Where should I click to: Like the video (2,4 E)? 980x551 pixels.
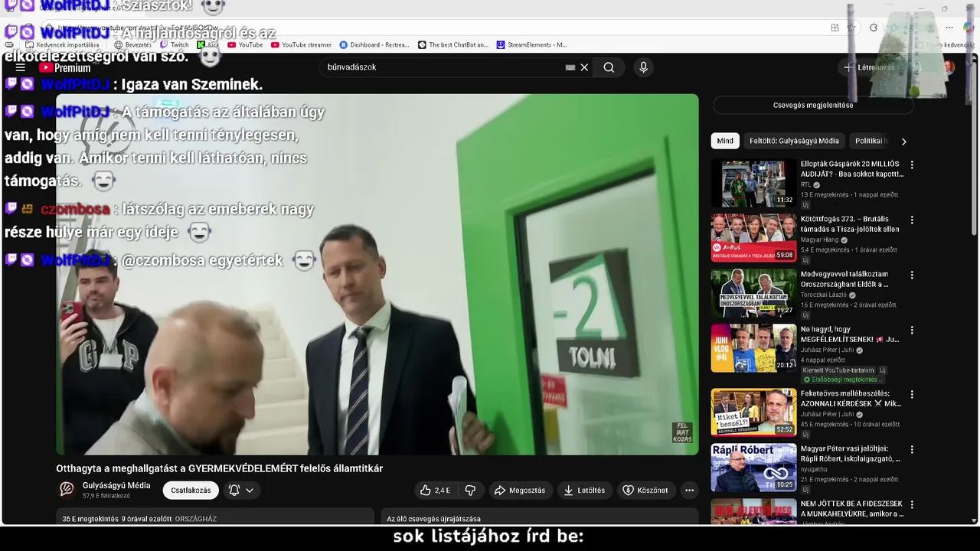[435, 490]
